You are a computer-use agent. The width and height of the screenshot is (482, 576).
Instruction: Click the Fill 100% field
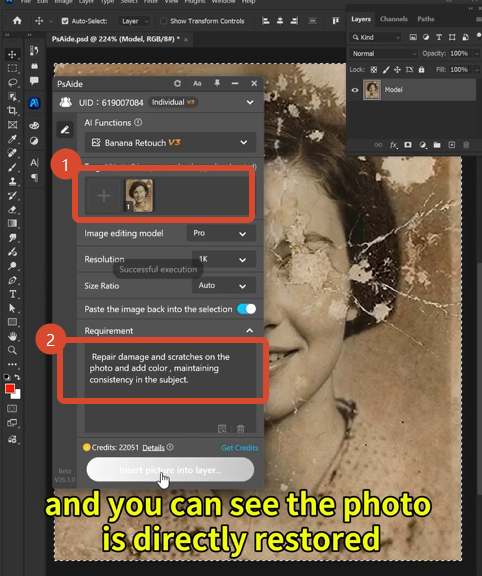[x=459, y=69]
